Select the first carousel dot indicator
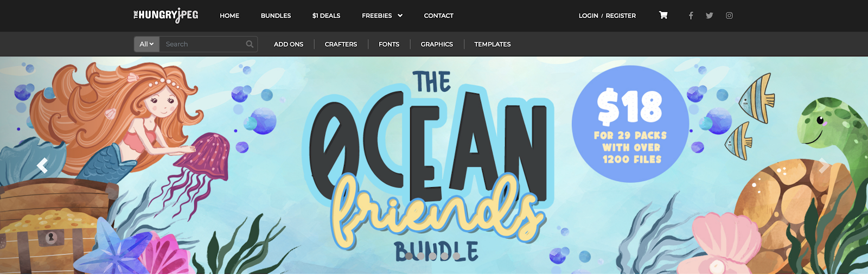The width and height of the screenshot is (868, 275). click(409, 256)
